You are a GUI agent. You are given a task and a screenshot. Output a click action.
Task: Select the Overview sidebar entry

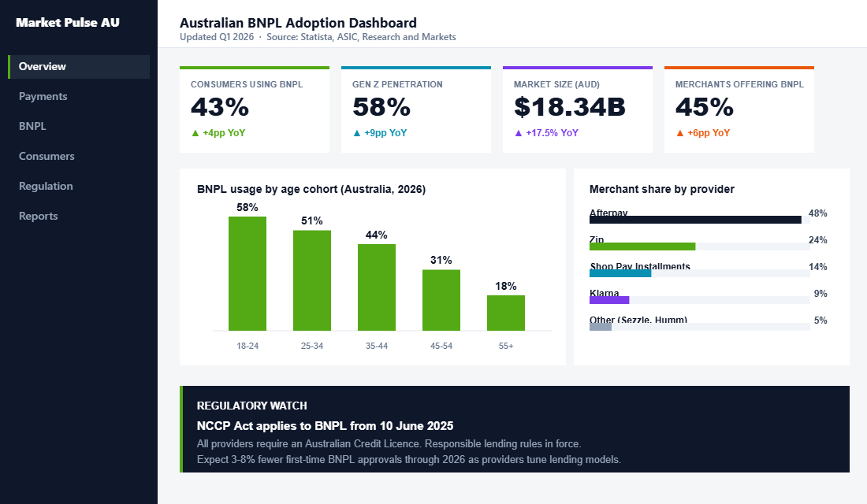43,66
